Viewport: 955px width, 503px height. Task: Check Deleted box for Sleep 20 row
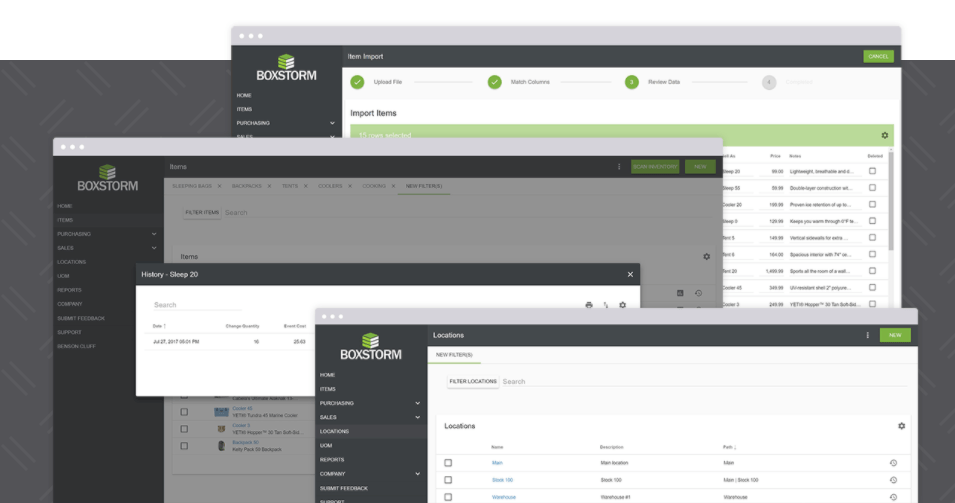[872, 172]
